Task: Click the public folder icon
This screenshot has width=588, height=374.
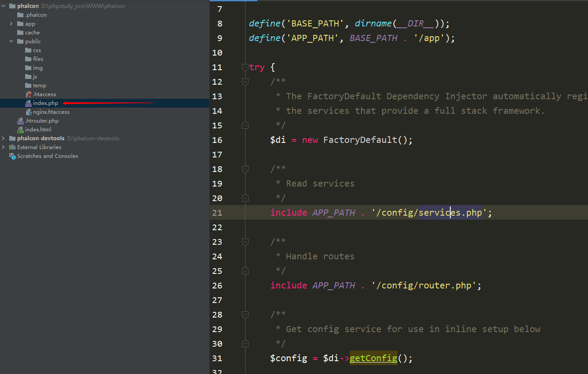Action: [x=20, y=41]
